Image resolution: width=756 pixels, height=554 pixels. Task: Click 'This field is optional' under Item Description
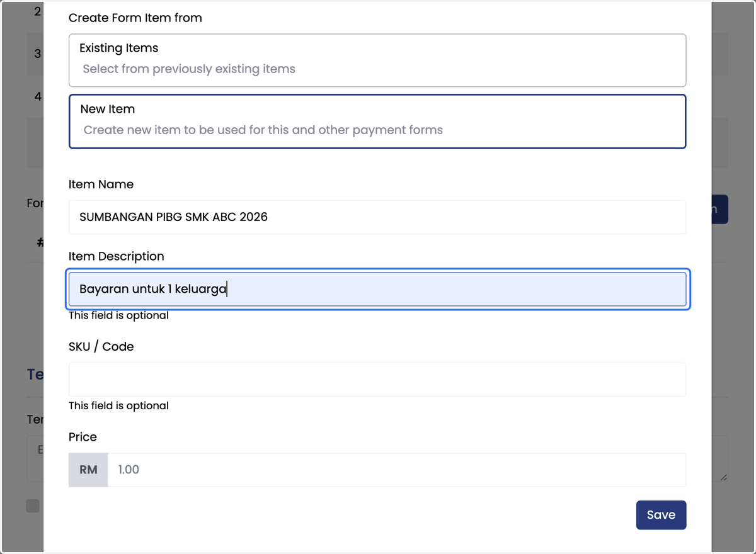(118, 315)
